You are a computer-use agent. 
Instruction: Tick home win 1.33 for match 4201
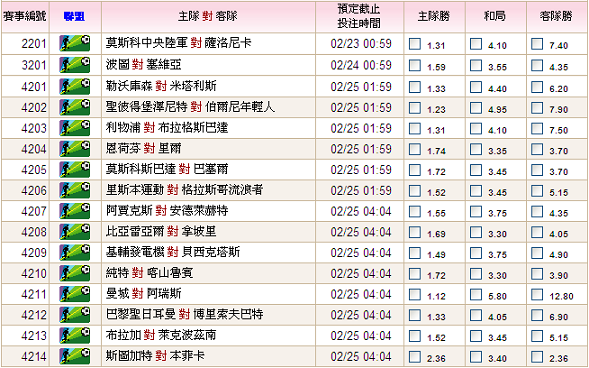[415, 87]
